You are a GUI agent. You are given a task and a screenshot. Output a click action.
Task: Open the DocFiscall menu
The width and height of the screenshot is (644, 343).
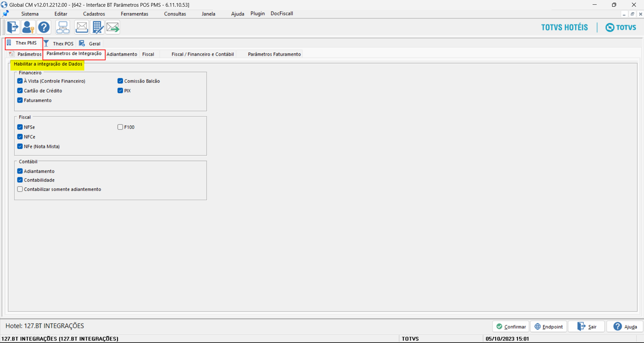pos(282,13)
